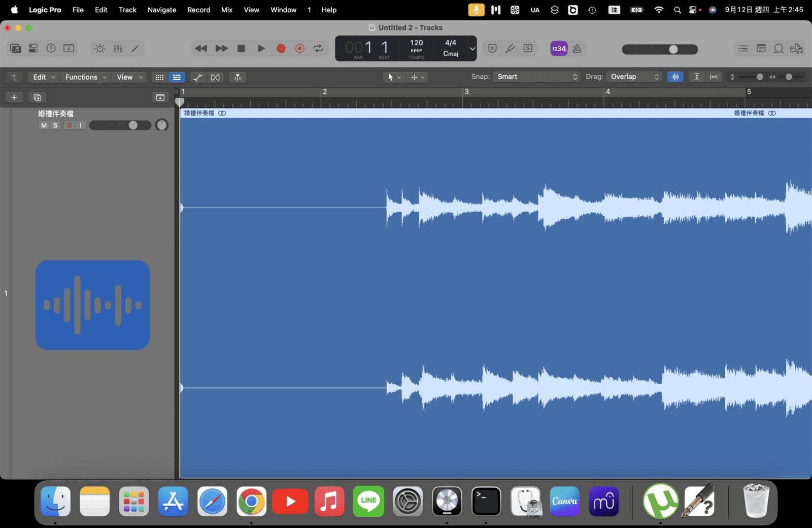Click bar 3 on the timeline ruler

coord(466,92)
